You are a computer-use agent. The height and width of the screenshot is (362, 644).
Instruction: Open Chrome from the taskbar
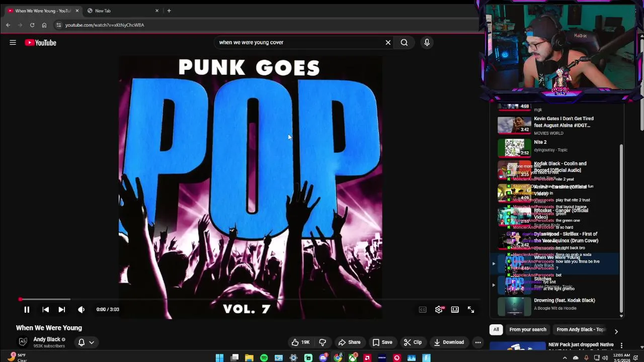338,358
